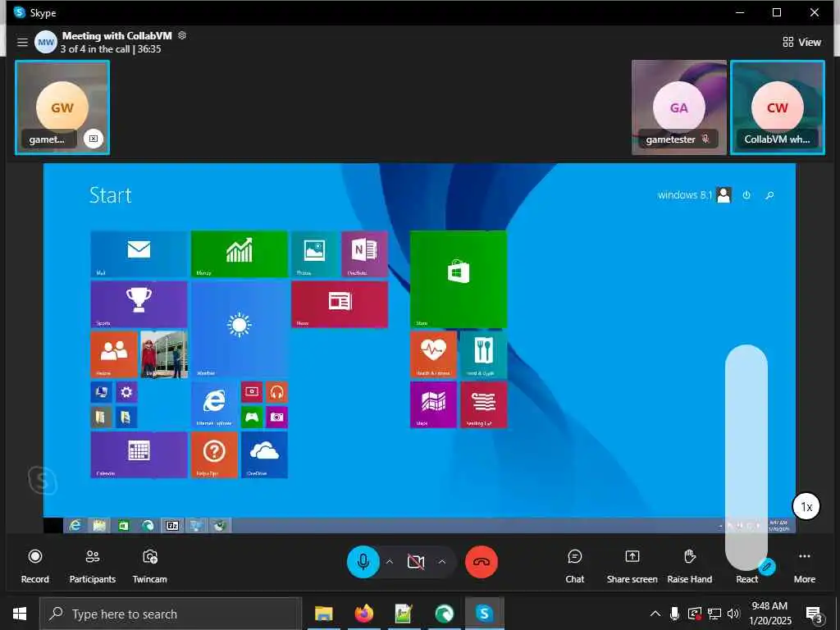840x630 pixels.
Task: Show hidden system tray icons
Action: pyautogui.click(x=655, y=614)
